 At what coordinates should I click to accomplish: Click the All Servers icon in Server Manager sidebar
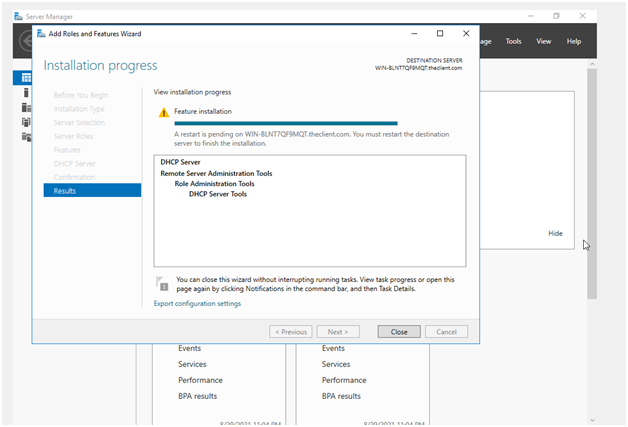pyautogui.click(x=26, y=107)
